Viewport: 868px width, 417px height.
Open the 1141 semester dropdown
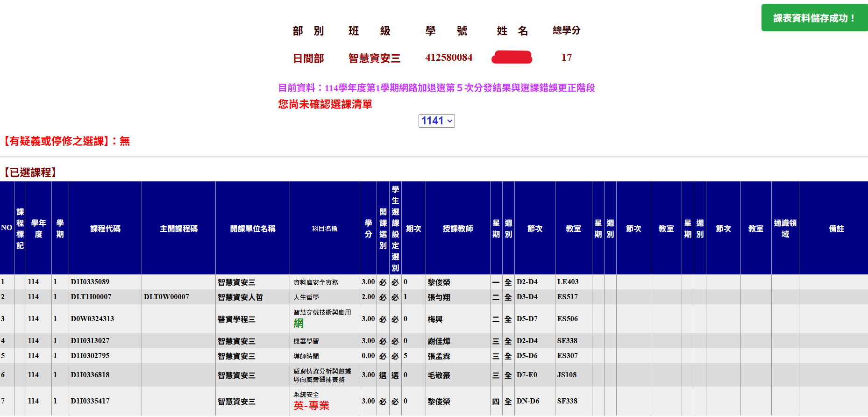point(437,121)
